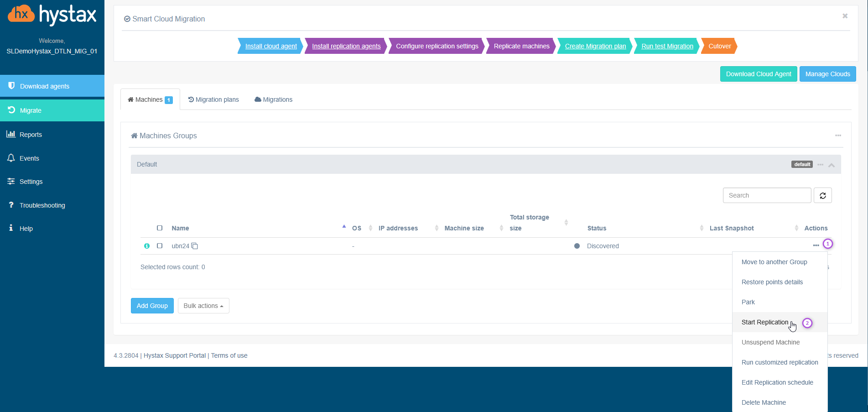Click the refresh icon beside Search
The width and height of the screenshot is (868, 412).
tap(822, 196)
